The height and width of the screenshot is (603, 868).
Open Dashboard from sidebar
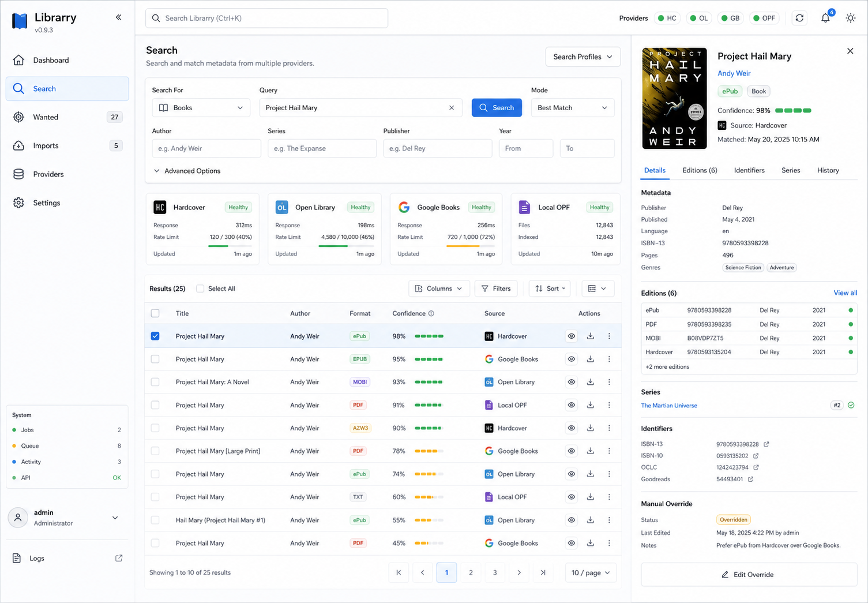point(67,60)
